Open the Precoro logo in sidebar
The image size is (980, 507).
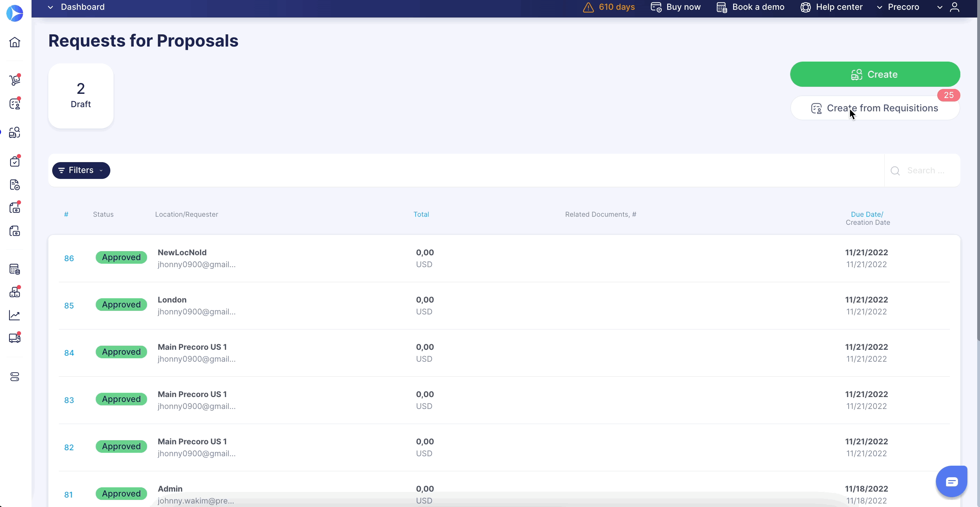point(15,13)
